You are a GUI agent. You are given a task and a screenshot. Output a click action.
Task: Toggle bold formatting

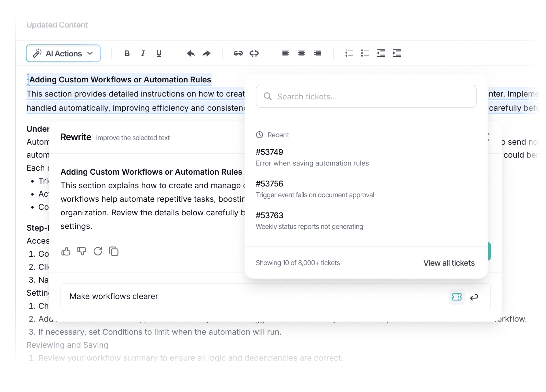click(x=127, y=53)
